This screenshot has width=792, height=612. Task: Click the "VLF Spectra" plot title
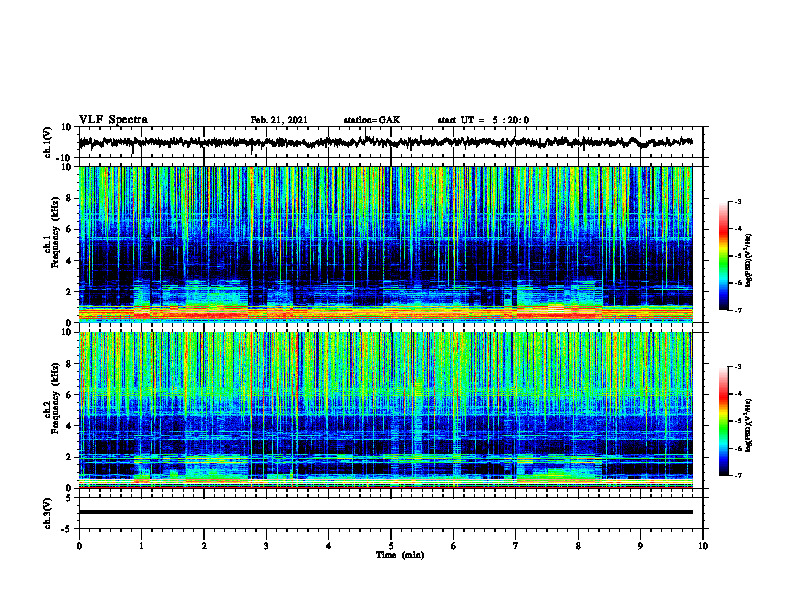point(113,120)
